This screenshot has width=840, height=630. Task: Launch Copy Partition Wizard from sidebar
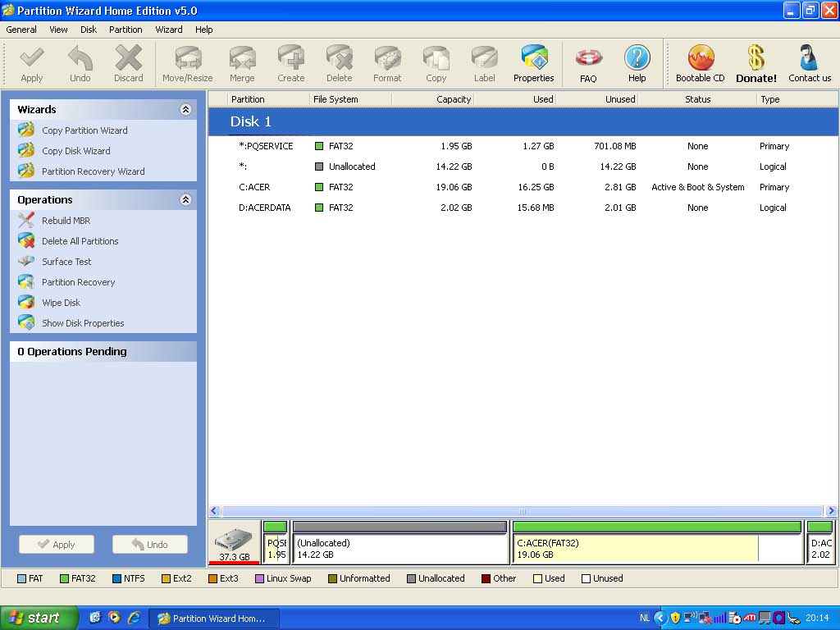pyautogui.click(x=84, y=130)
